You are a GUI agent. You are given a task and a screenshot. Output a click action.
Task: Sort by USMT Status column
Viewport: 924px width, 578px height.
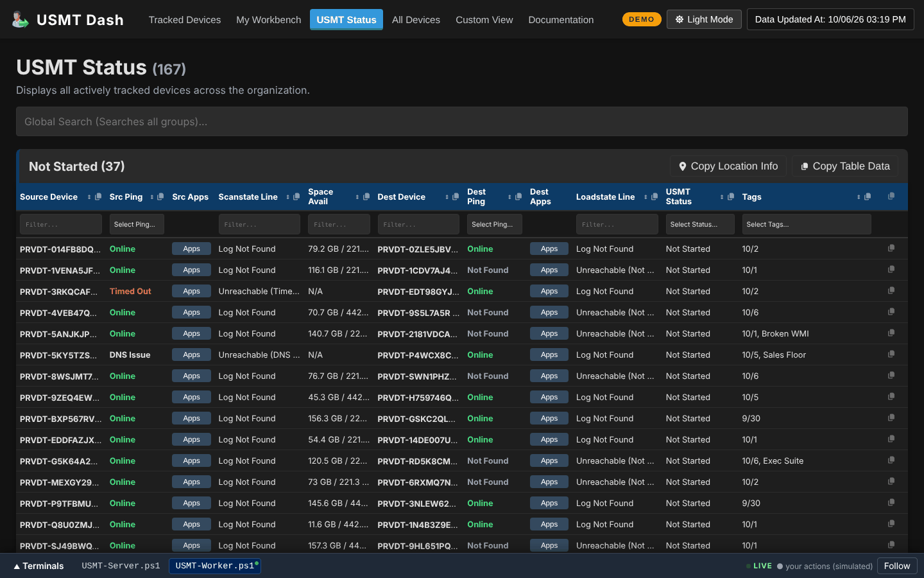(x=722, y=197)
